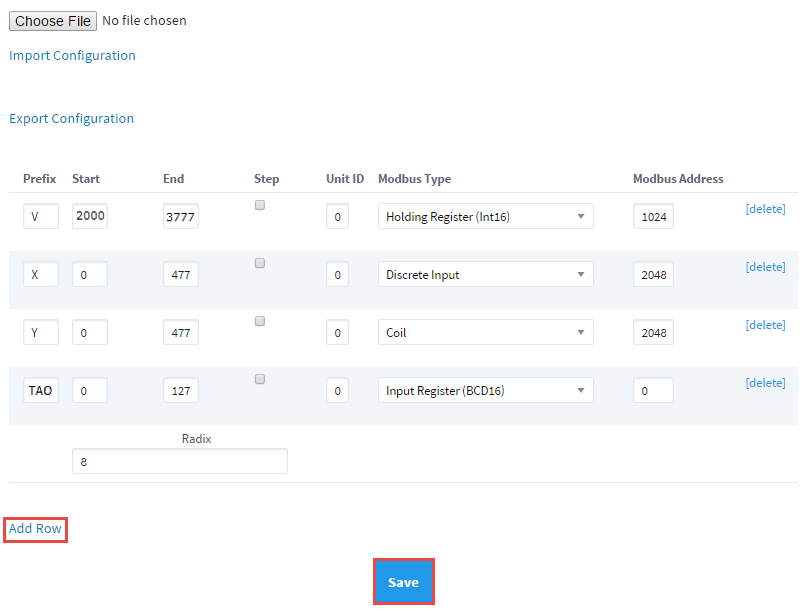Image resolution: width=802 pixels, height=616 pixels.
Task: Click the Modbus Address field showing 1024
Action: [x=653, y=216]
